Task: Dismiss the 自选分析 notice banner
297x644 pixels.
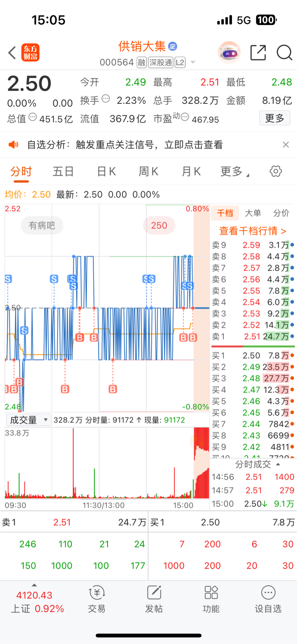Action: tap(286, 144)
